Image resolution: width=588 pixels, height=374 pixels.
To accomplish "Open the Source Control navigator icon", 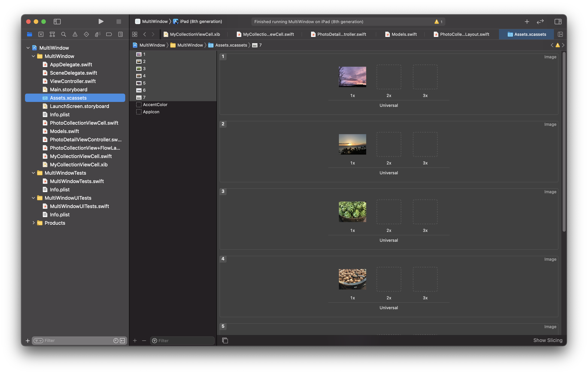I will coord(41,34).
